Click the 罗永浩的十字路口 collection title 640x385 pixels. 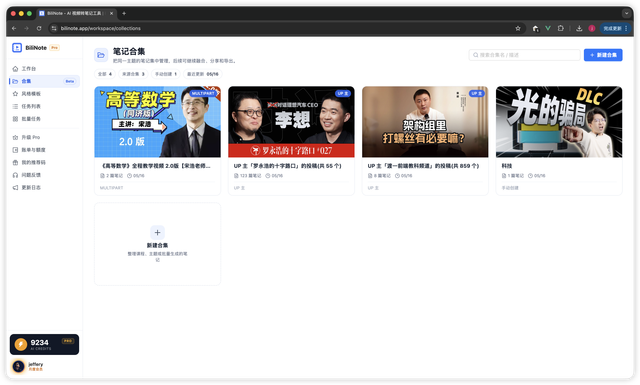pyautogui.click(x=287, y=166)
